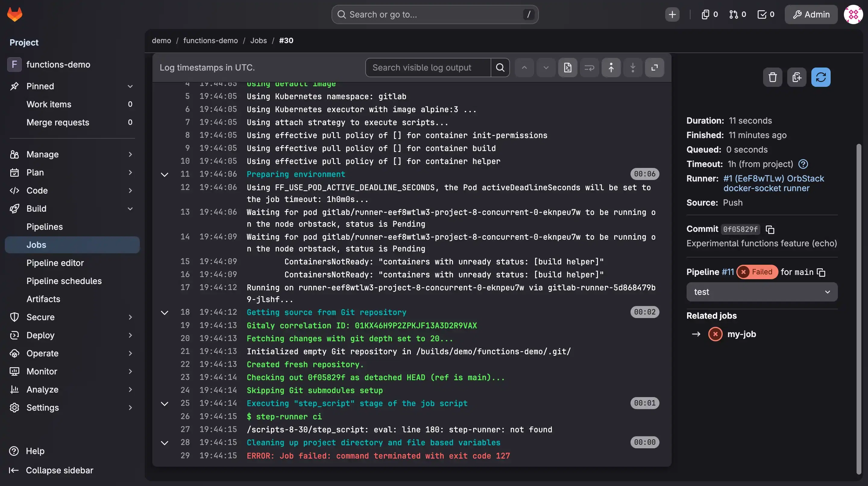Open assigned issues counter icon
This screenshot has width=868, height=486.
coord(709,14)
